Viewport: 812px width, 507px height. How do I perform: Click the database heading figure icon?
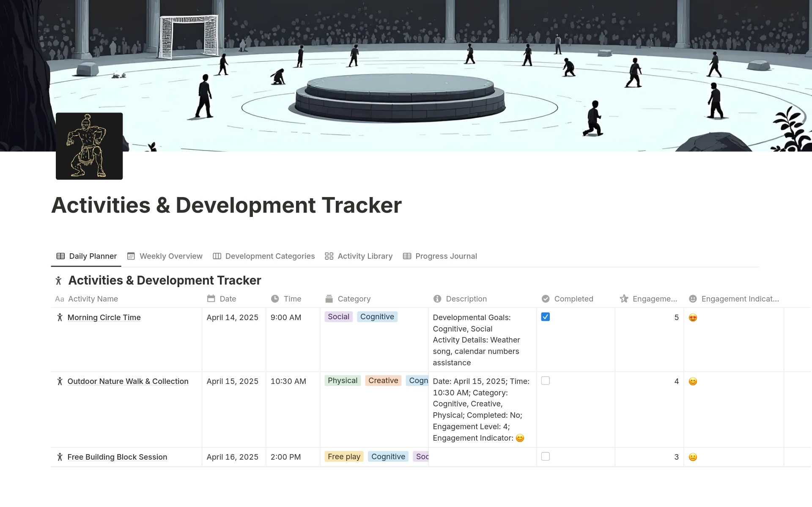coord(59,280)
